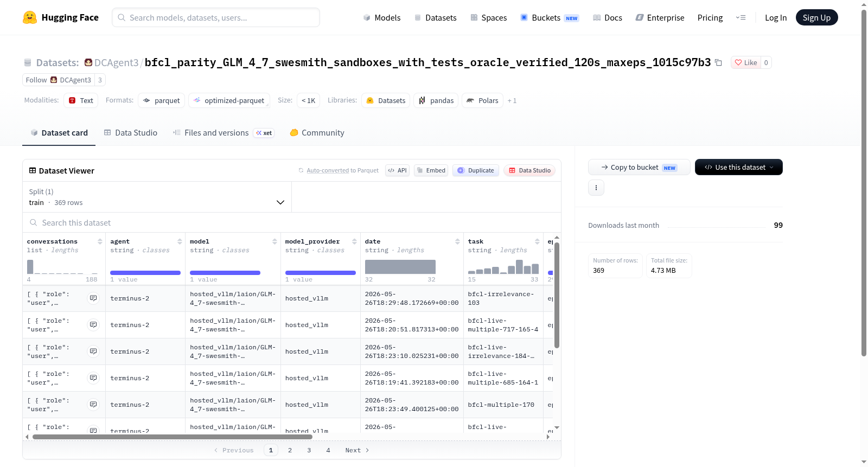
Task: Open Docs in the top navigation
Action: [x=608, y=17]
